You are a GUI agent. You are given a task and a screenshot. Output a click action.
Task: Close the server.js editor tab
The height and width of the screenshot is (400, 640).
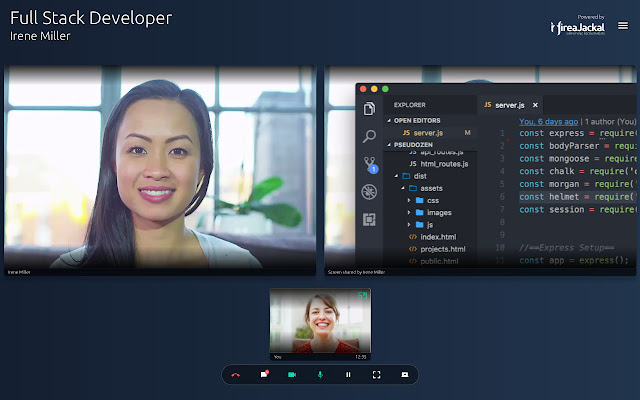pos(535,105)
